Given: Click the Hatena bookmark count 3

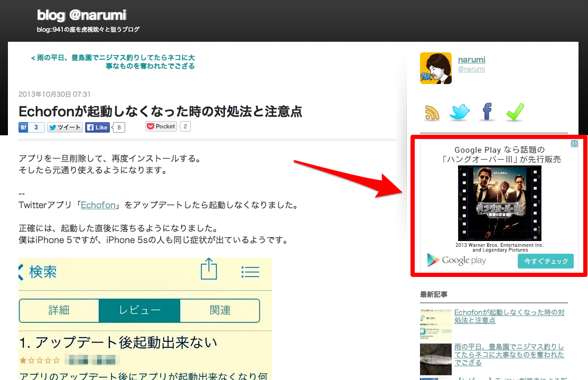Looking at the screenshot, I should (36, 127).
